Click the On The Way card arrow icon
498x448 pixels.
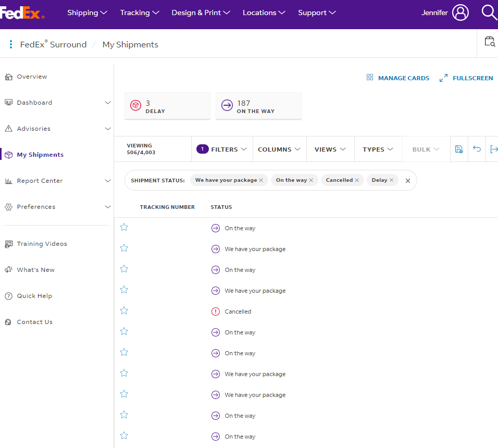click(x=227, y=105)
